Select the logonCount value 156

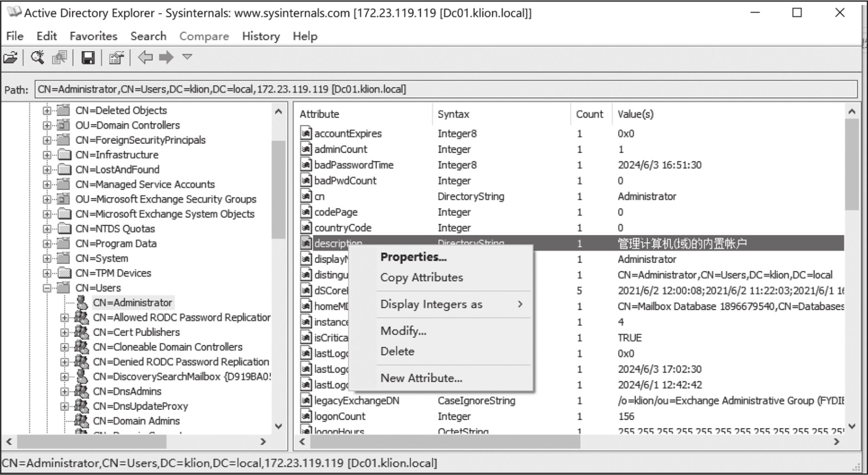pos(626,416)
